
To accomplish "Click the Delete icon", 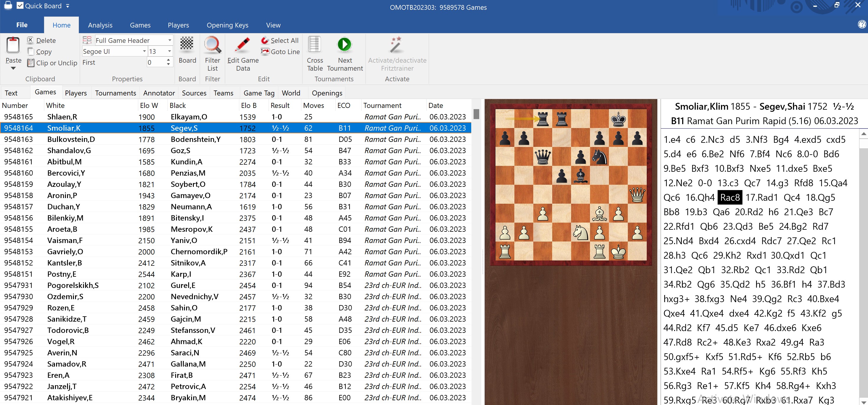I will (x=30, y=41).
